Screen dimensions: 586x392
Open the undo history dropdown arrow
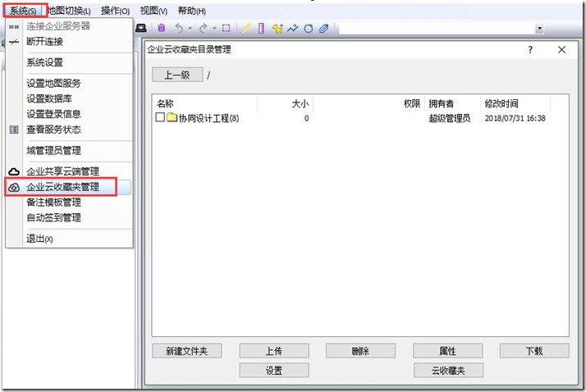(x=190, y=29)
